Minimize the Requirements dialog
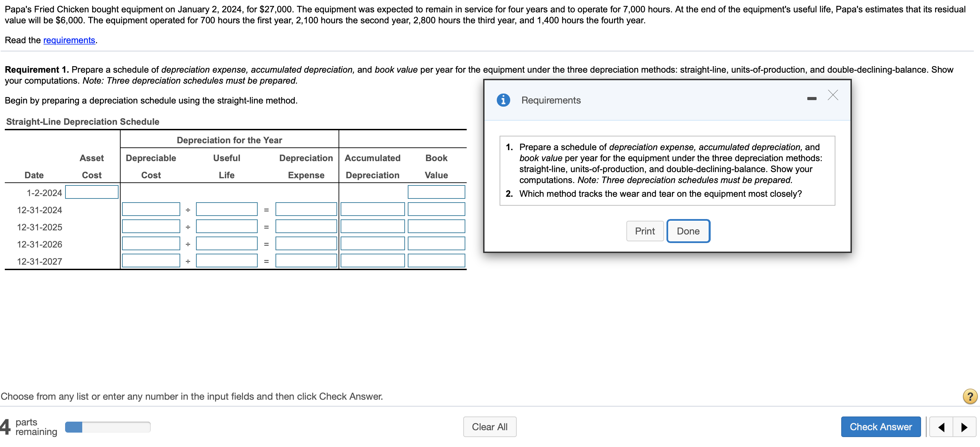The height and width of the screenshot is (447, 980). [x=811, y=98]
